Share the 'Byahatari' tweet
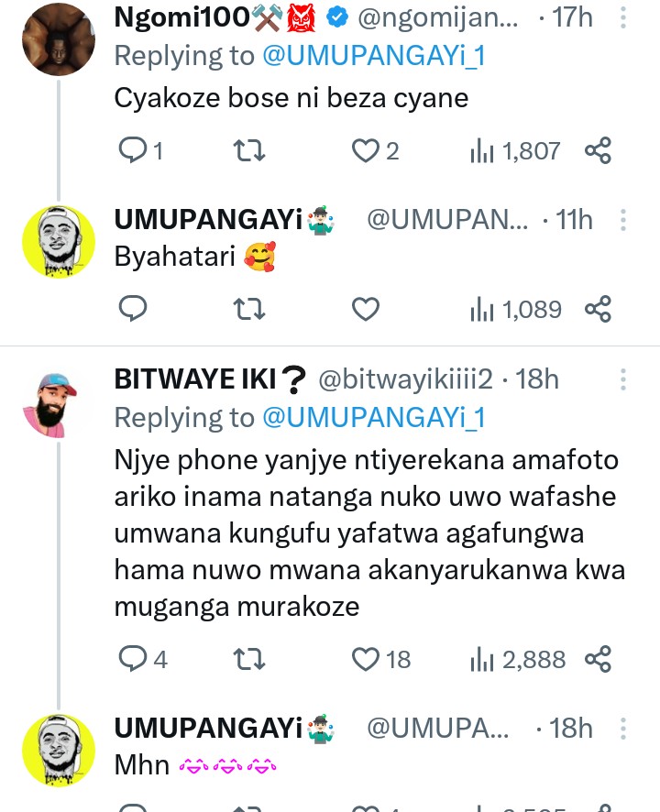Screen dimensions: 660x812 (598, 309)
